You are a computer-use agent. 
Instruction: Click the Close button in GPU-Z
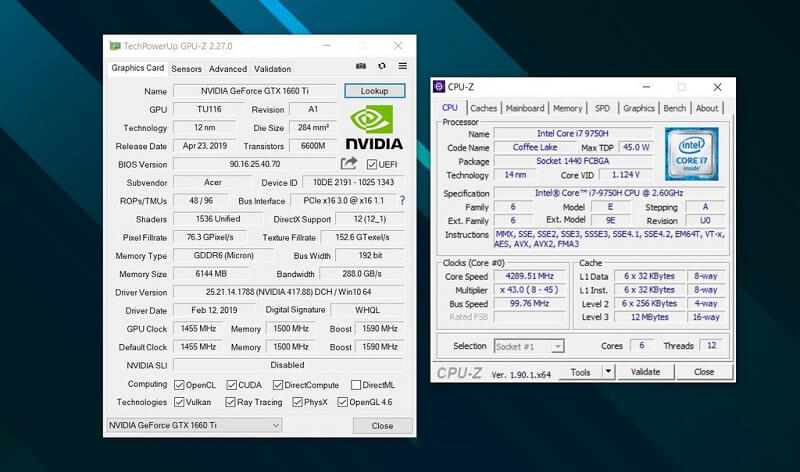(x=382, y=426)
